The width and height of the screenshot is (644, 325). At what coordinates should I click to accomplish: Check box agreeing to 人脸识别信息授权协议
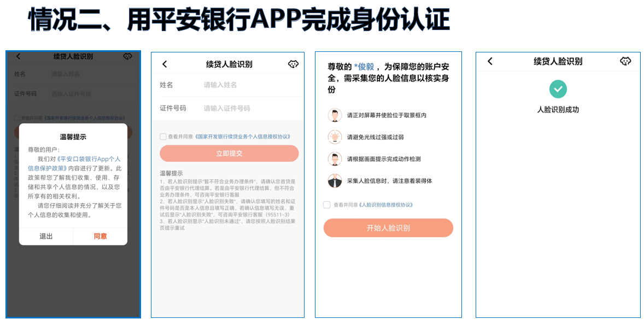point(327,205)
